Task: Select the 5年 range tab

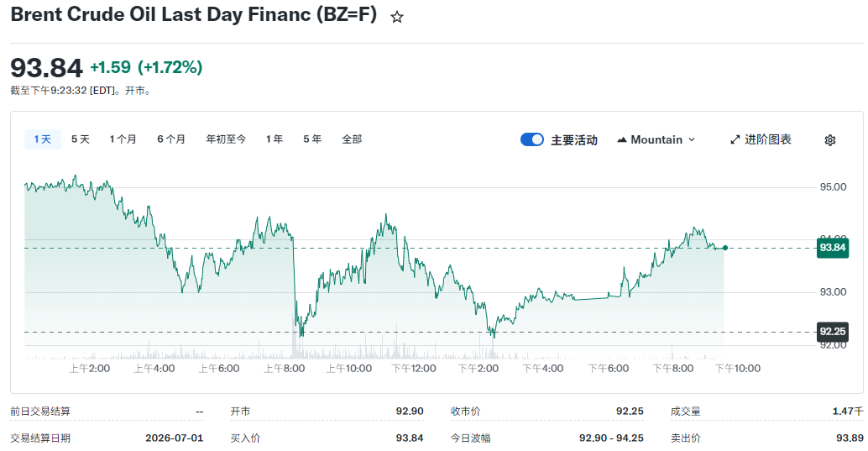Action: [312, 139]
